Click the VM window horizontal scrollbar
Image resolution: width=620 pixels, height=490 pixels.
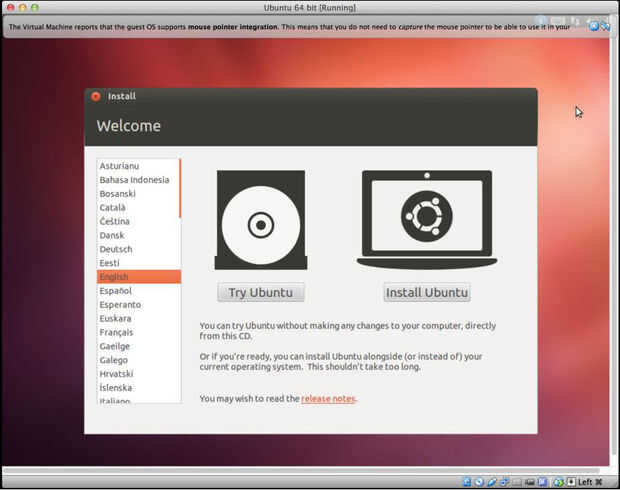coord(301,471)
